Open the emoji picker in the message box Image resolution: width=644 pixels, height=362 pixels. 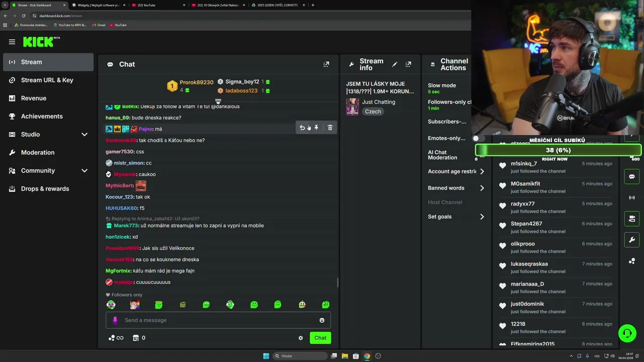pyautogui.click(x=322, y=320)
